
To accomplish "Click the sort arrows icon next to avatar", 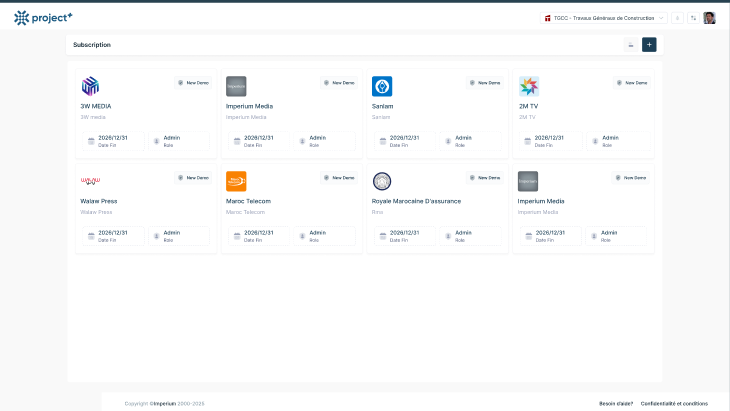I will 693,18.
